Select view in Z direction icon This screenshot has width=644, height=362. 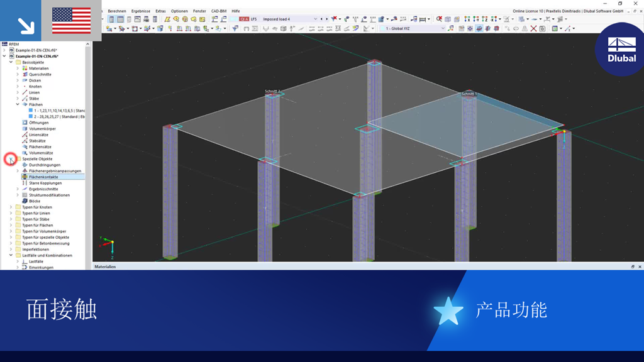pyautogui.click(x=484, y=19)
